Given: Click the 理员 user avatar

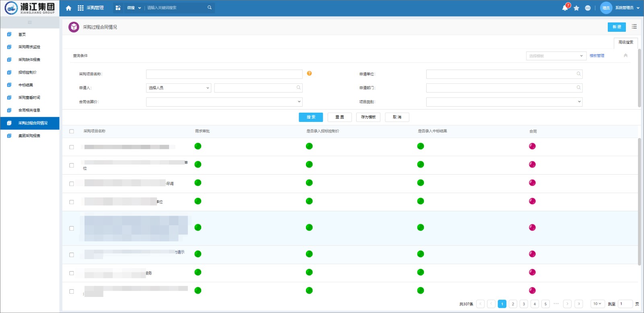Looking at the screenshot, I should tap(606, 8).
